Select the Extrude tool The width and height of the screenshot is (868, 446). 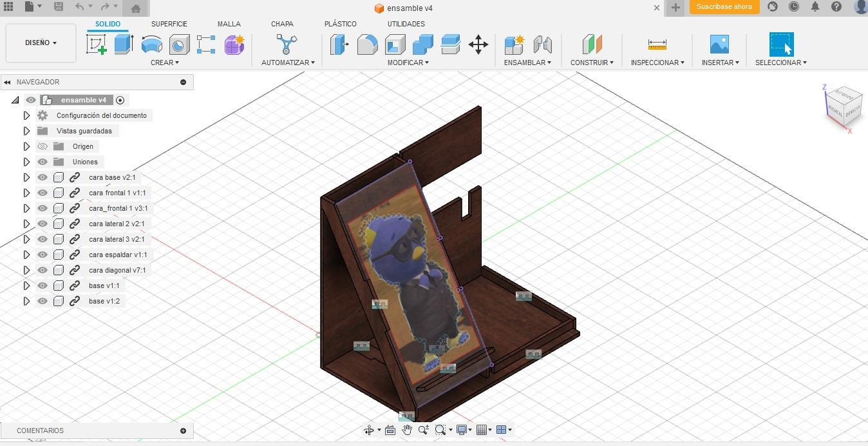pyautogui.click(x=124, y=44)
